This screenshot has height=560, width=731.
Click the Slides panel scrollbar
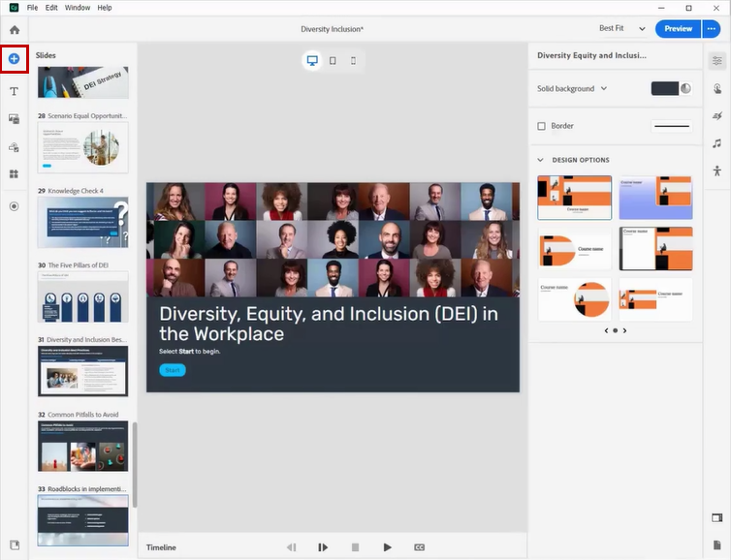click(x=135, y=464)
